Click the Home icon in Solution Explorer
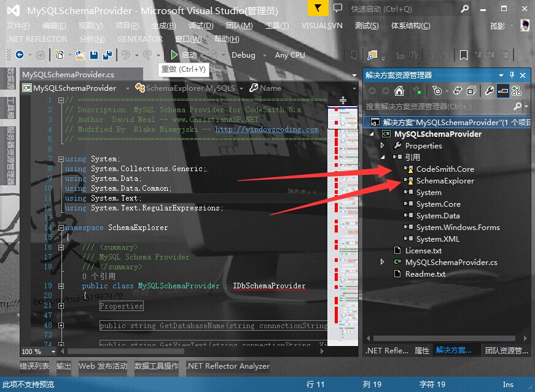 pyautogui.click(x=399, y=91)
